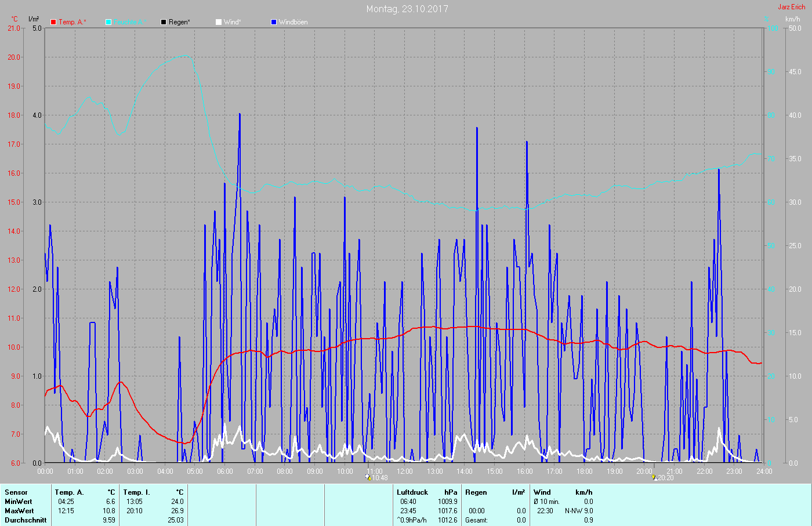Click the 12:00 time axis label

coord(405,471)
